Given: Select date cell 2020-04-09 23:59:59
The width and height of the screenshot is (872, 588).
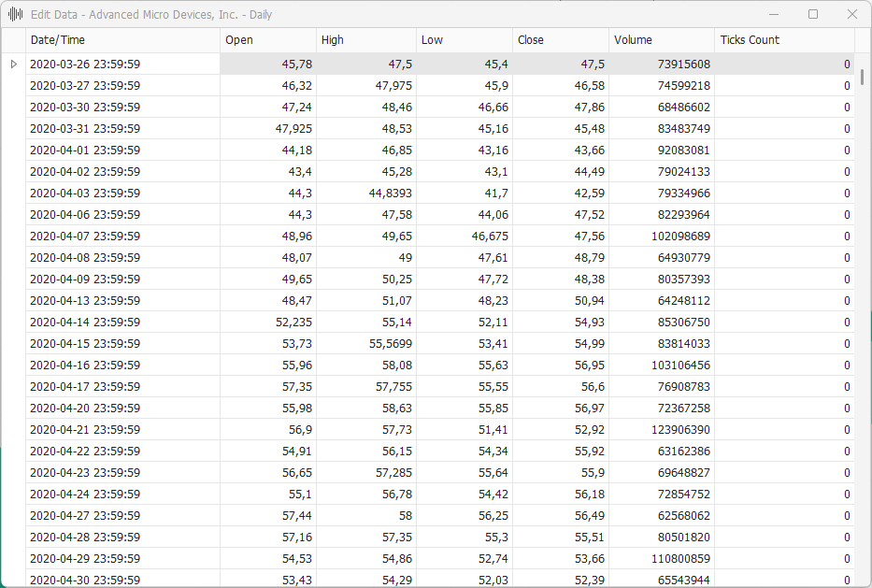Looking at the screenshot, I should pos(123,280).
